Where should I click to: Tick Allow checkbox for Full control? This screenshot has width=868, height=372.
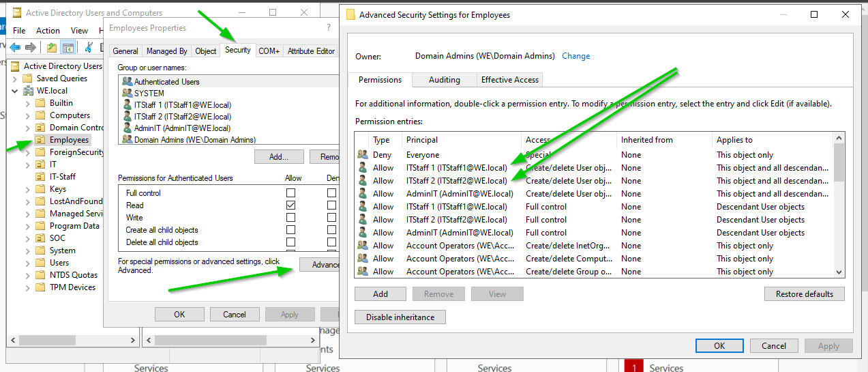[291, 193]
